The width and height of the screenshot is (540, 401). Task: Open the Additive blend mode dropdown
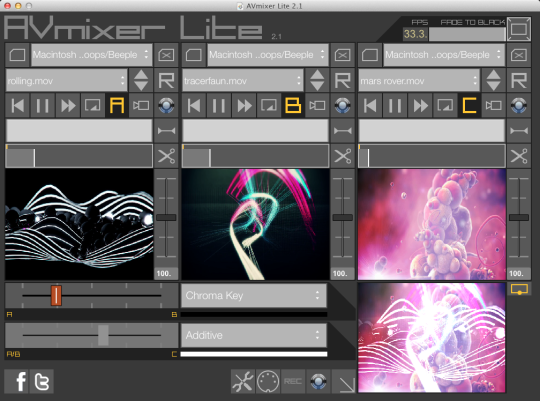(x=254, y=335)
